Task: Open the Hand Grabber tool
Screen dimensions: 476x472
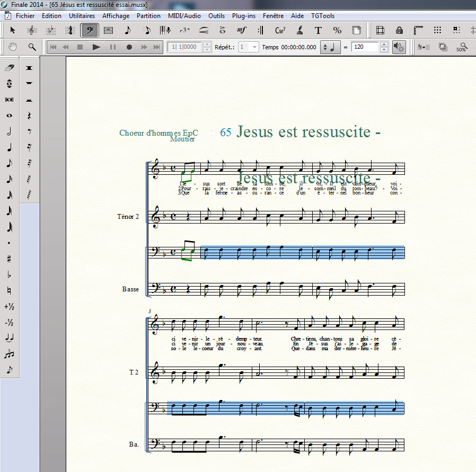Action: pyautogui.click(x=13, y=47)
